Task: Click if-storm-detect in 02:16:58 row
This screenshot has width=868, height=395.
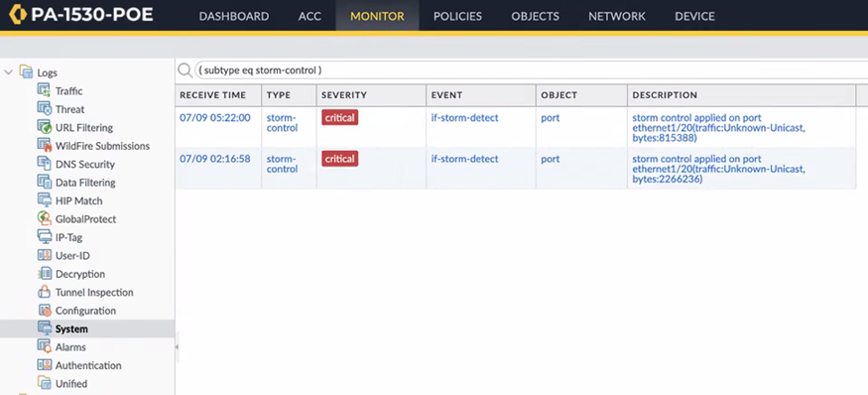Action: point(464,159)
